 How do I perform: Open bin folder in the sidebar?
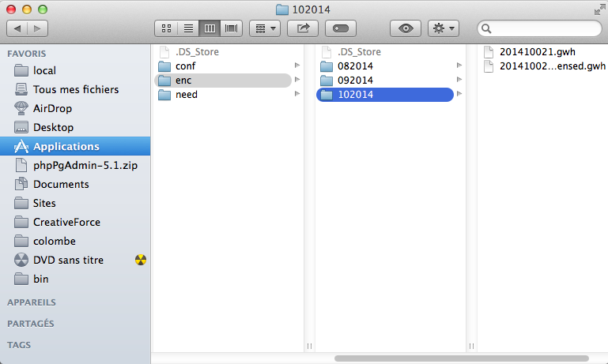(75, 280)
